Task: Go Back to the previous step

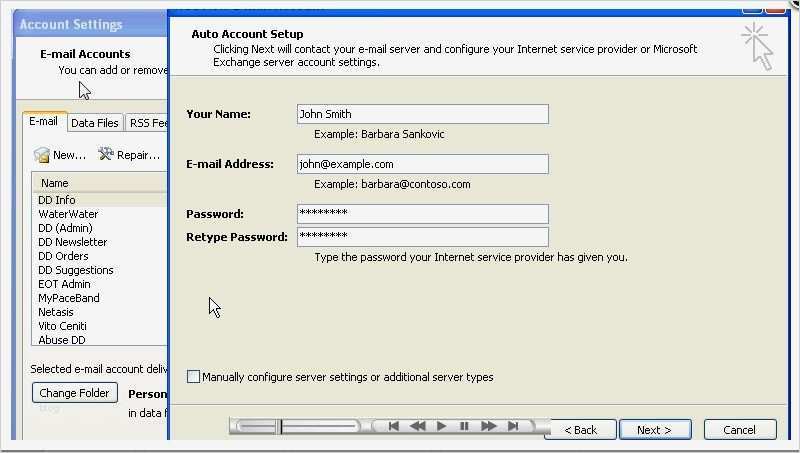Action: coord(580,429)
